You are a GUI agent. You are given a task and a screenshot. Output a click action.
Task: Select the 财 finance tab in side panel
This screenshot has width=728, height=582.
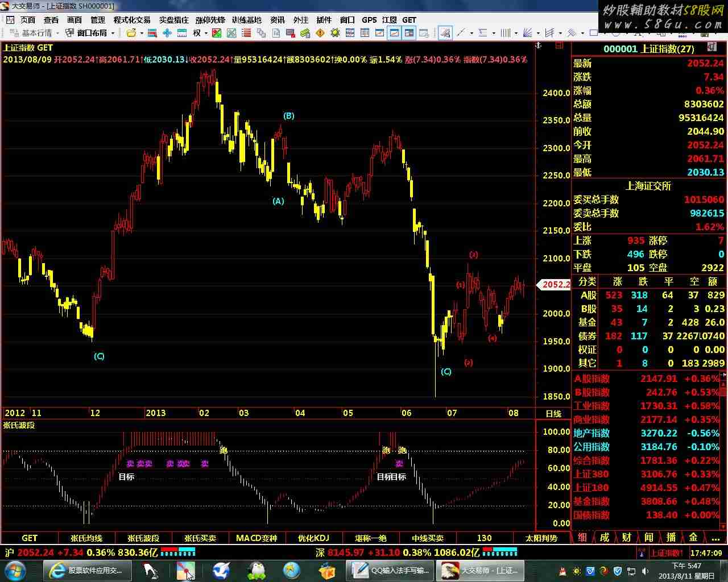pos(626,537)
